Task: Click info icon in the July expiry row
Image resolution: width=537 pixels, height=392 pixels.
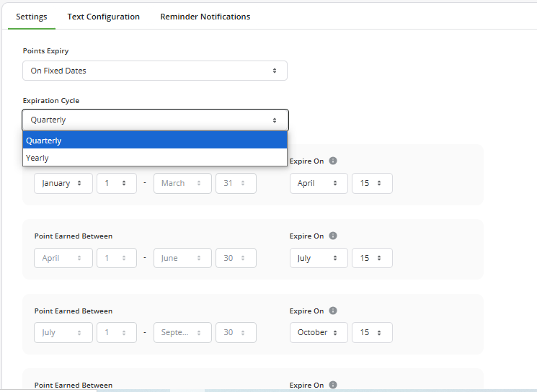Action: pyautogui.click(x=333, y=236)
